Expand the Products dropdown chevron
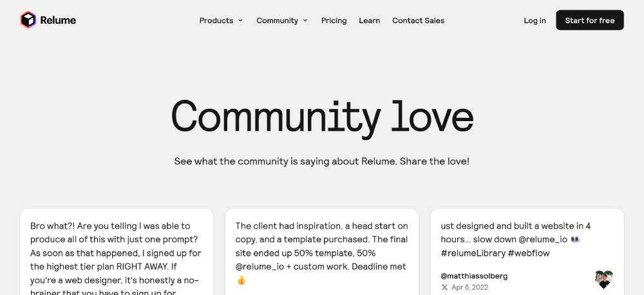644x295 pixels. pos(240,21)
